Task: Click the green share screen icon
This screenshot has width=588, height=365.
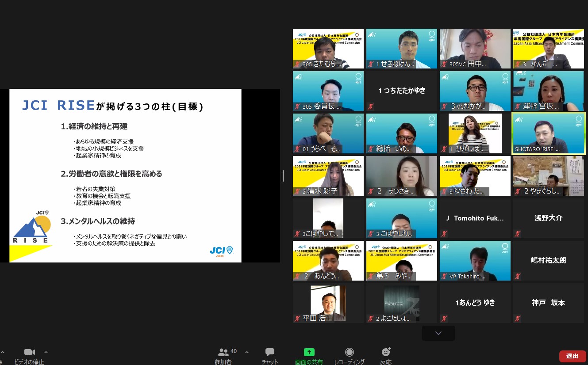Action: click(309, 352)
